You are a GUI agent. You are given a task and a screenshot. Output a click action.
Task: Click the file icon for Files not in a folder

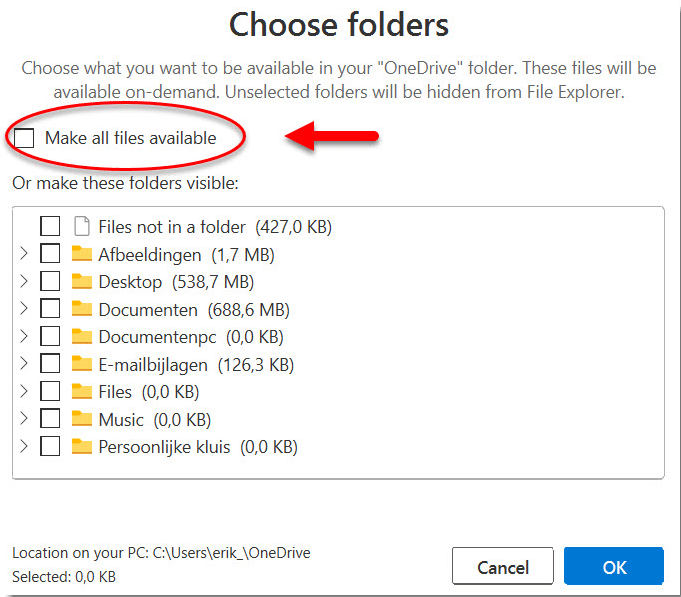click(82, 227)
